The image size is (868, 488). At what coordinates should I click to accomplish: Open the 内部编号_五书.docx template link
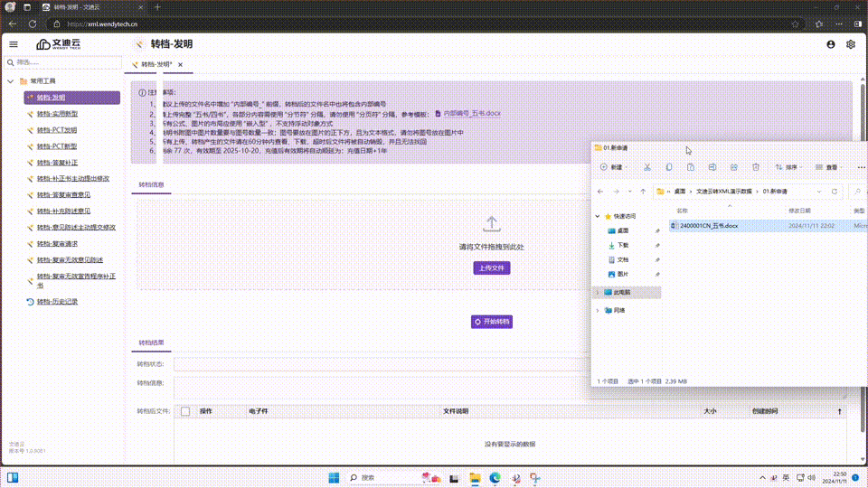click(472, 113)
